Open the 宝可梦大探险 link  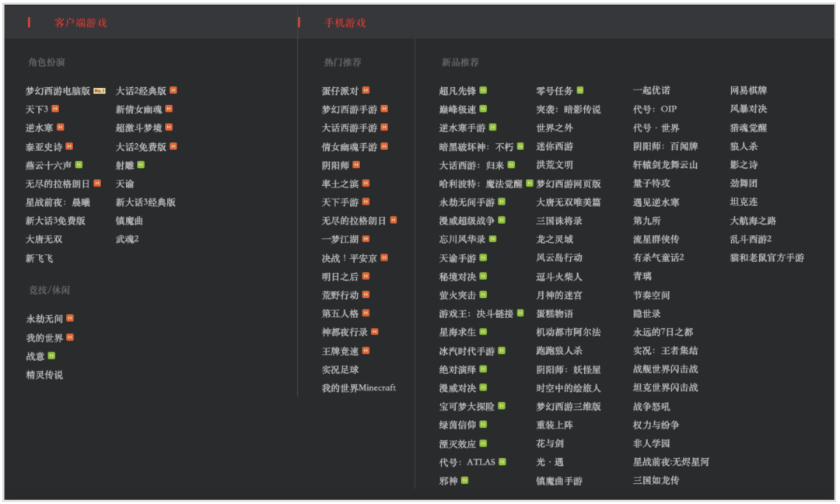point(467,407)
